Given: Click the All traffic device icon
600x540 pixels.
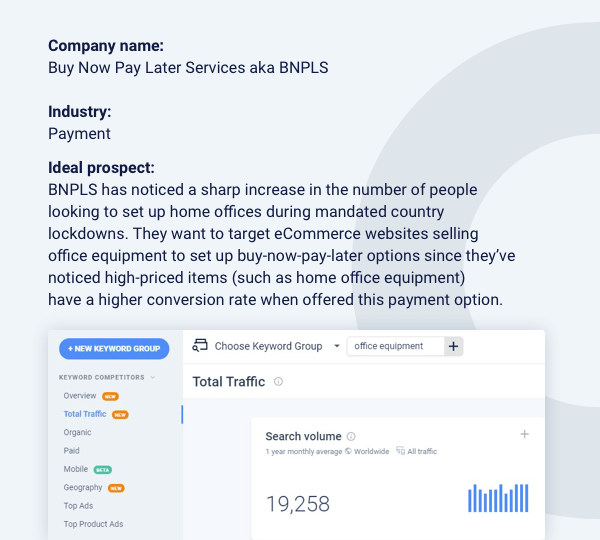Looking at the screenshot, I should (x=400, y=451).
